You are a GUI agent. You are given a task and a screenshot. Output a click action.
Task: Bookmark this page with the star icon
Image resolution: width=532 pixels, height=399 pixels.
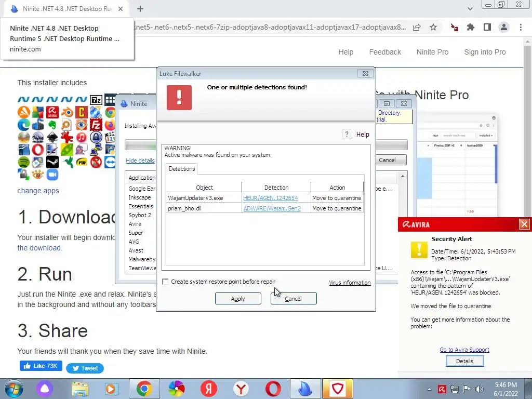coord(433,27)
